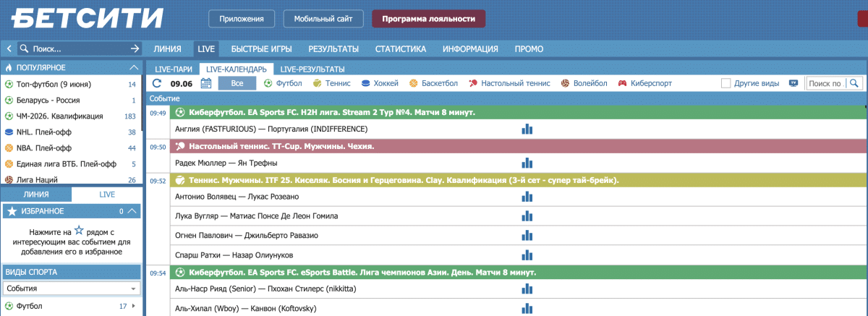Filter calendar by Настольный теннис
Viewport: 868px width, 316px height.
point(509,83)
